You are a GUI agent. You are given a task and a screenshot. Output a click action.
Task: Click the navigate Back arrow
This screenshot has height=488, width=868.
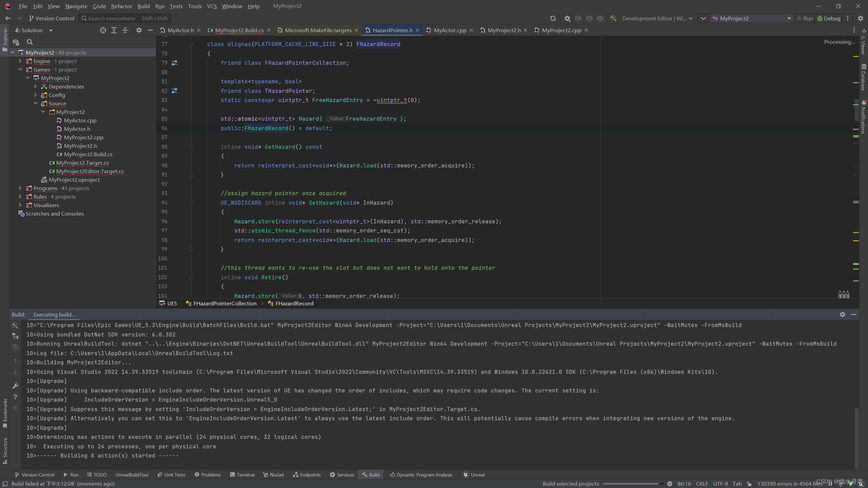pyautogui.click(x=8, y=18)
